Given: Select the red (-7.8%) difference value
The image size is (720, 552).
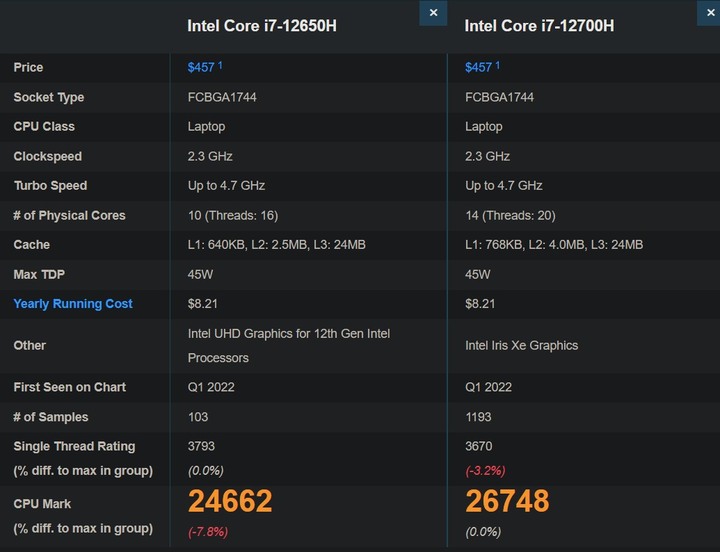Looking at the screenshot, I should pyautogui.click(x=208, y=532).
